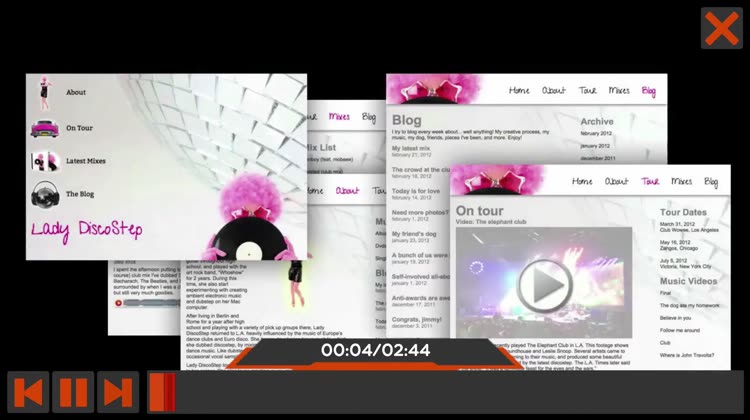This screenshot has width=750, height=420.
Task: Skip to the next video
Action: 118,392
